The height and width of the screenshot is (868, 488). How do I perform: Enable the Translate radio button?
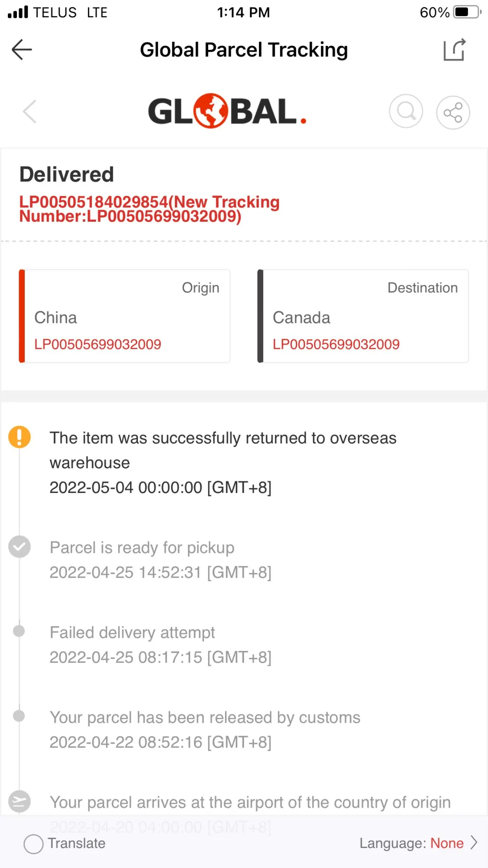33,844
